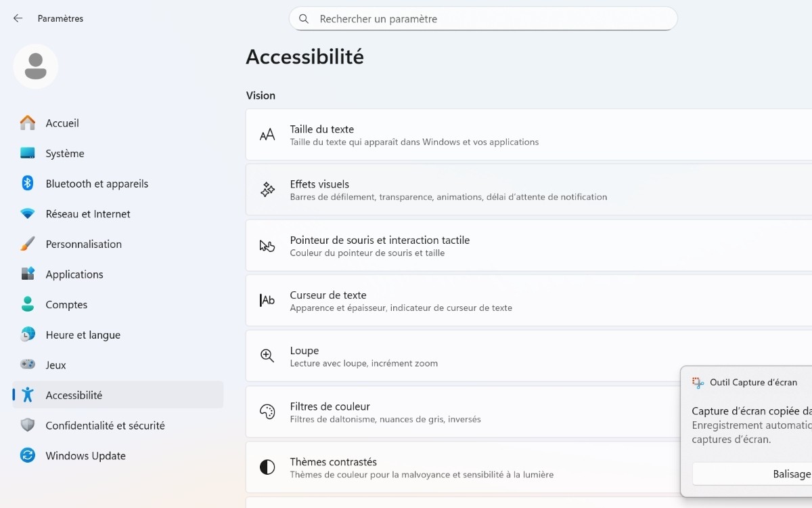Go back using the arrow button
Screen dimensions: 812x508
coord(18,18)
